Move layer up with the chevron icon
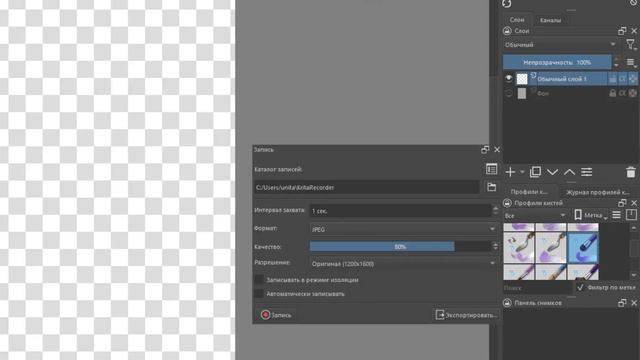Image resolution: width=640 pixels, height=360 pixels. click(x=569, y=172)
